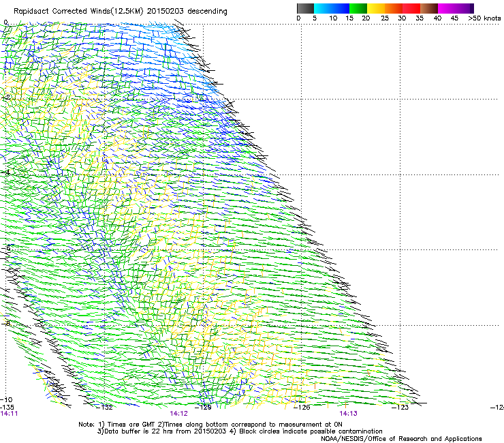Click the -2 latitude axis label
Screen dimensions: 504x443
tap(6, 97)
